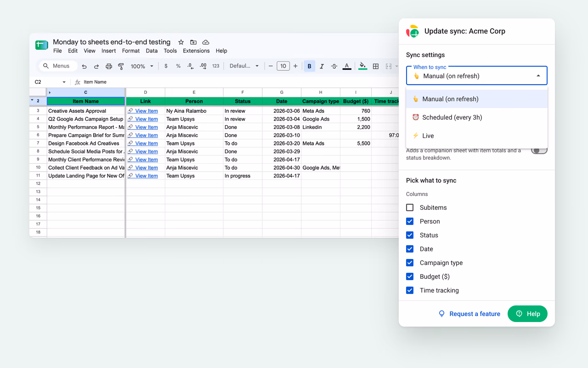Viewport: 588px width, 368px height.
Task: Print the spreadsheet
Action: pyautogui.click(x=109, y=66)
